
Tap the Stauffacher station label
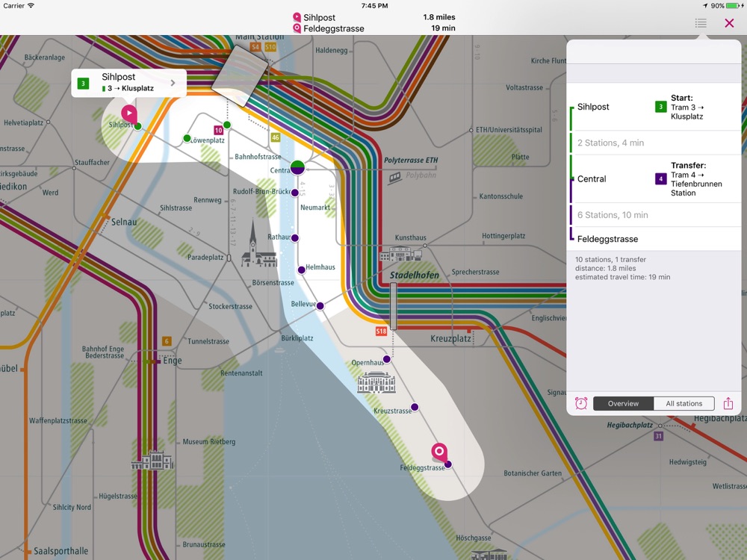92,162
